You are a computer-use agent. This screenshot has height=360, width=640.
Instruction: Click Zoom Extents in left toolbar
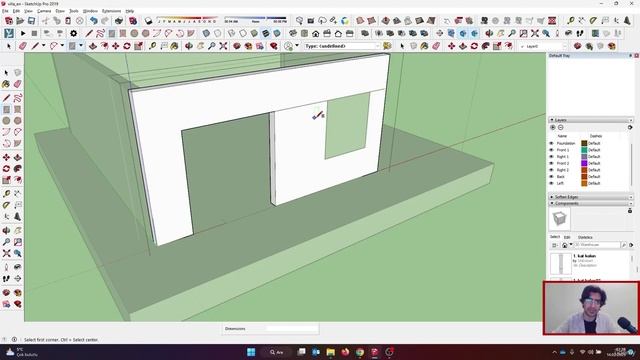[x=6, y=253]
